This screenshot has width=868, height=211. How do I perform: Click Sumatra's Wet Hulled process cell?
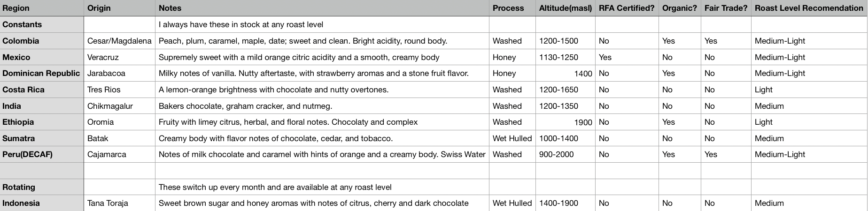tap(512, 138)
